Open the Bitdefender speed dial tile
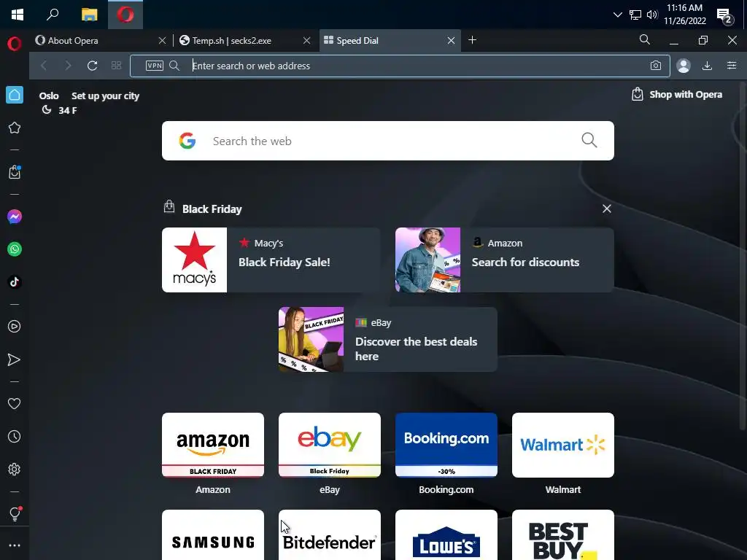Image resolution: width=747 pixels, height=560 pixels. [x=330, y=535]
